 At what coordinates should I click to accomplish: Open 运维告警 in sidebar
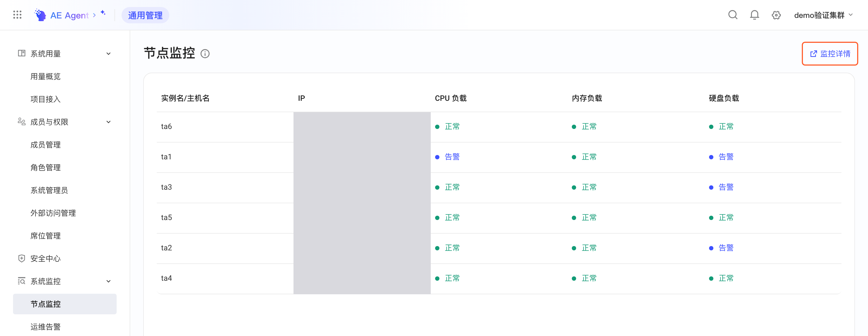(x=46, y=327)
